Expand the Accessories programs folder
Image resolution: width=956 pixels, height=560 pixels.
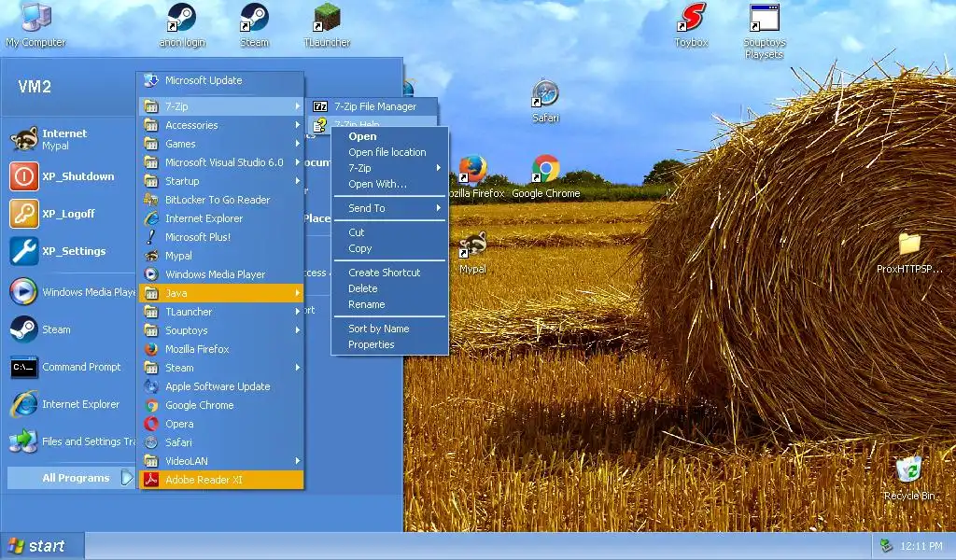[220, 125]
